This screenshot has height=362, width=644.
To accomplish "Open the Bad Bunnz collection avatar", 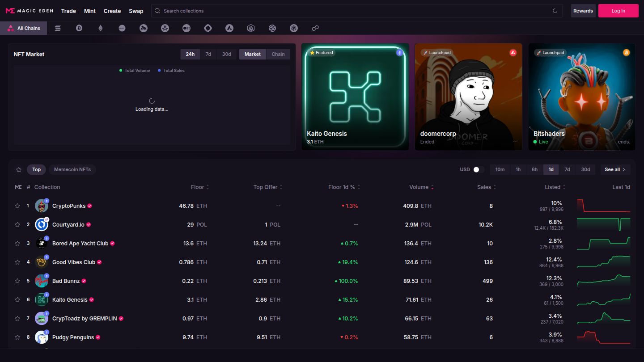I will tap(42, 281).
